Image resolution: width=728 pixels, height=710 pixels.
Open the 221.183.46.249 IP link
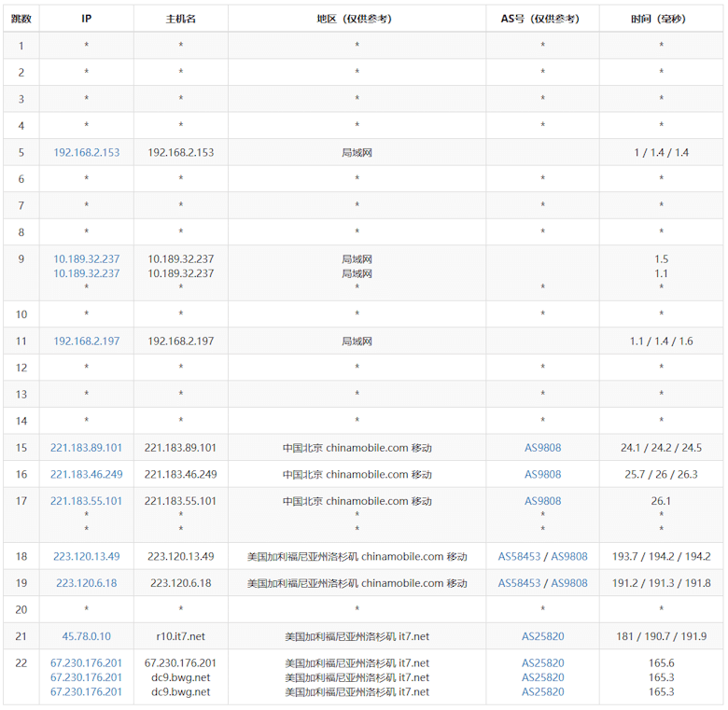tap(86, 474)
